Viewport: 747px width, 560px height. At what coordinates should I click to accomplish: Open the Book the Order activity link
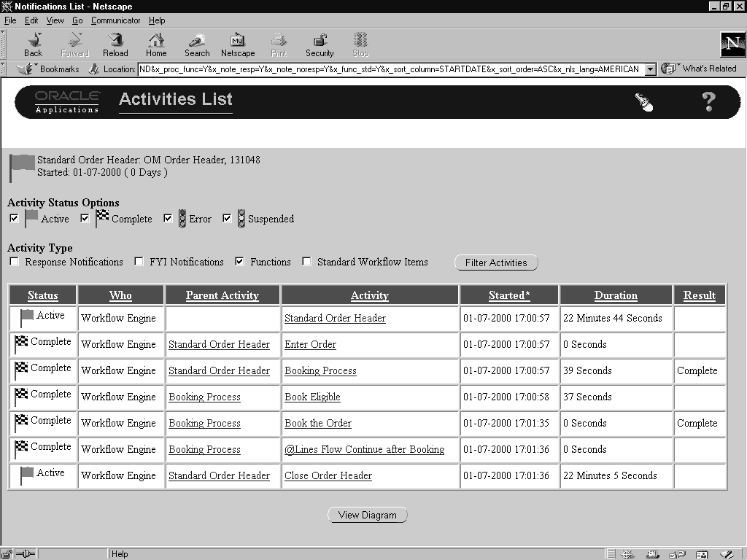(x=318, y=423)
